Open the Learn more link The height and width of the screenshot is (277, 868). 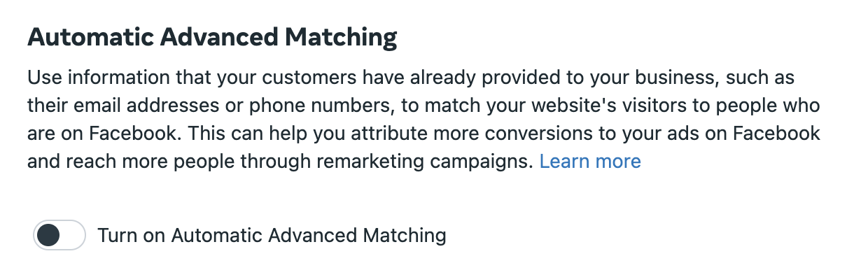point(590,162)
